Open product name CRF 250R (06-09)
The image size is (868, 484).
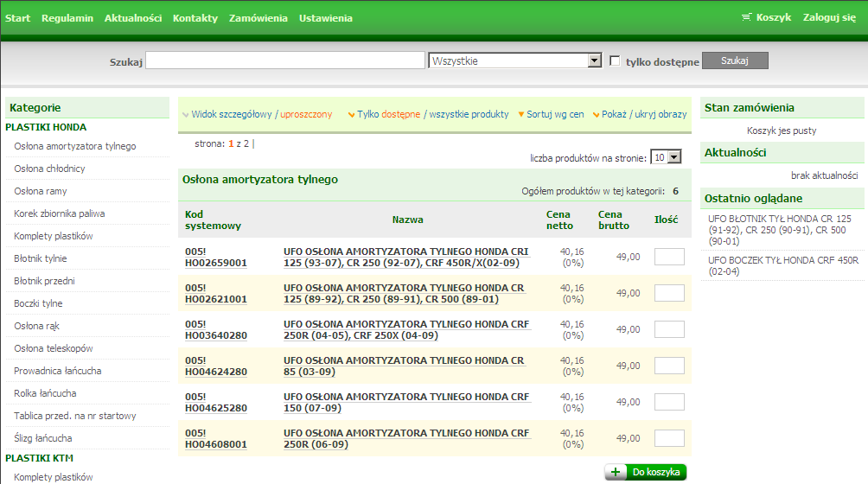(406, 439)
